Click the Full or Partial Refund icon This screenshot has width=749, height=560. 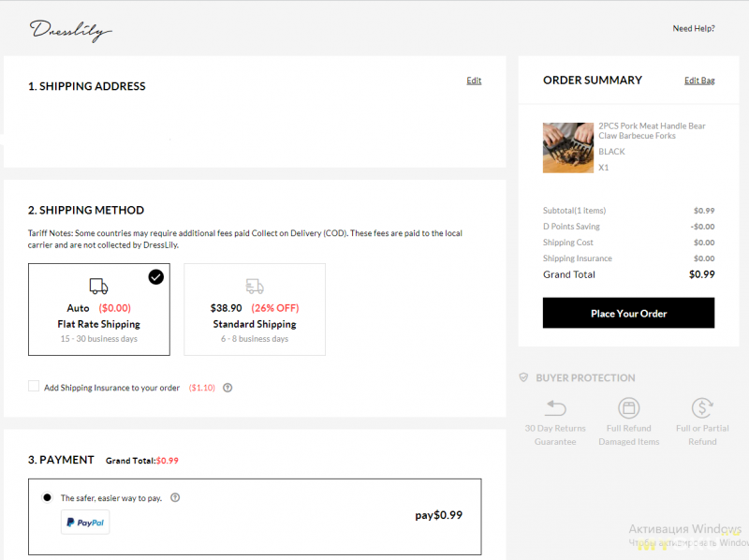pos(702,408)
